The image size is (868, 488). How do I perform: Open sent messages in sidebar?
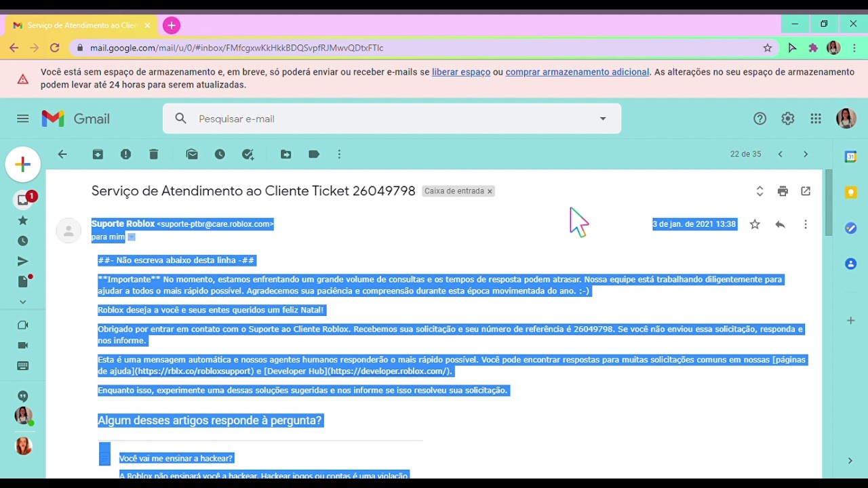click(23, 261)
